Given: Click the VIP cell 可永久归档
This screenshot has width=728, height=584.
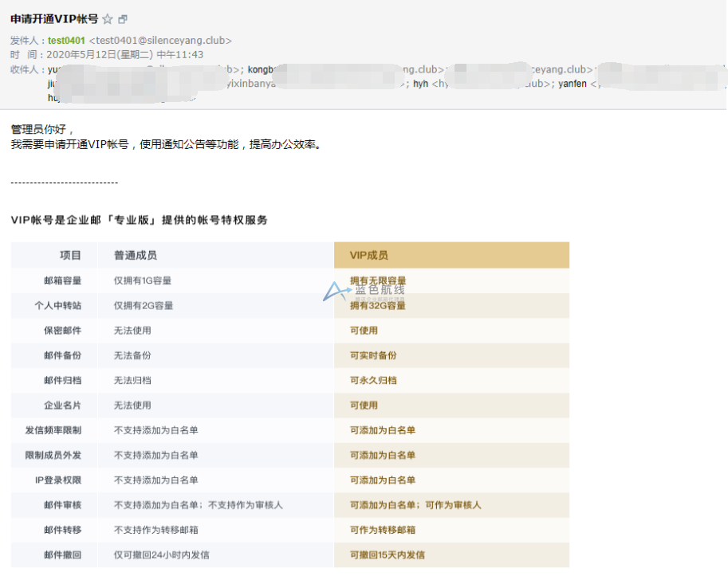Looking at the screenshot, I should [373, 381].
